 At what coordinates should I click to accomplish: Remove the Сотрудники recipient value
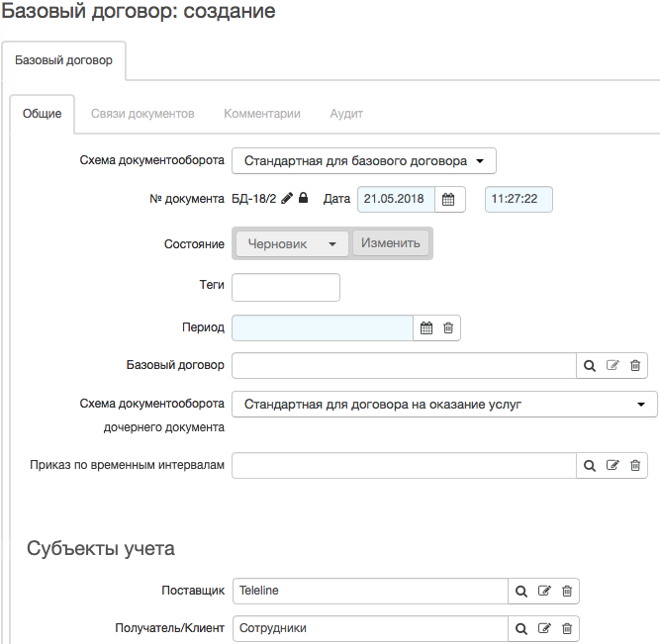[x=567, y=629]
